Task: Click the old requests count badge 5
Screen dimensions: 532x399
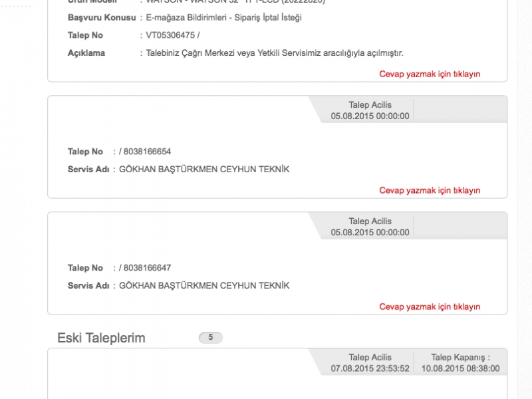Action: [x=210, y=337]
